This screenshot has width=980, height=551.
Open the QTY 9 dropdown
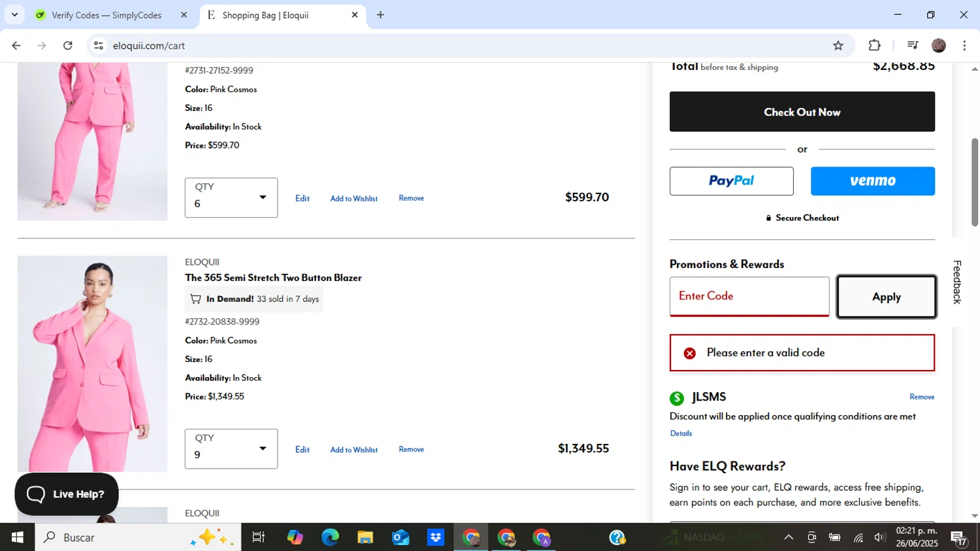(x=231, y=448)
